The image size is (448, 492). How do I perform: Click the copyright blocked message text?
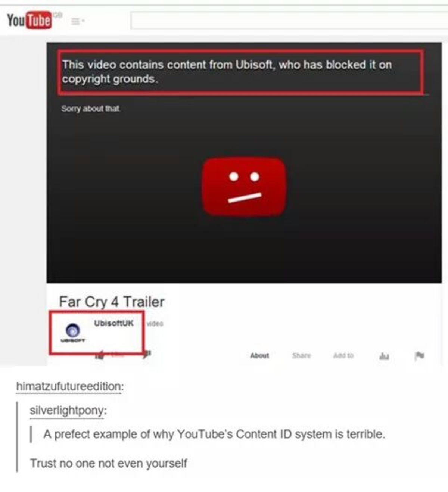[227, 72]
